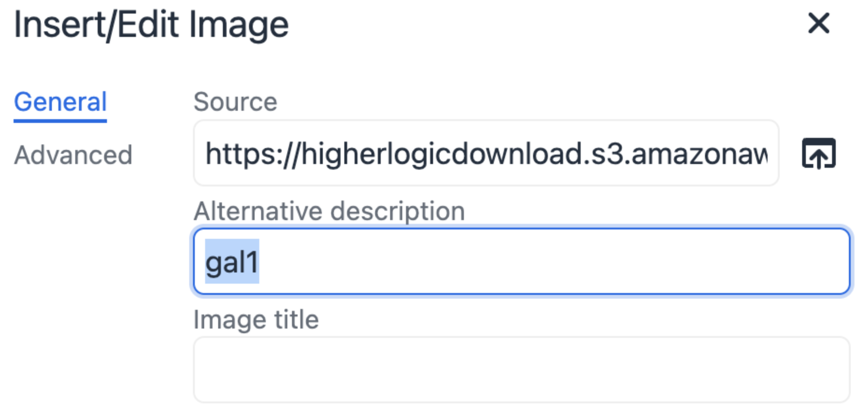The height and width of the screenshot is (415, 868).
Task: Click the Image title label
Action: 256,319
